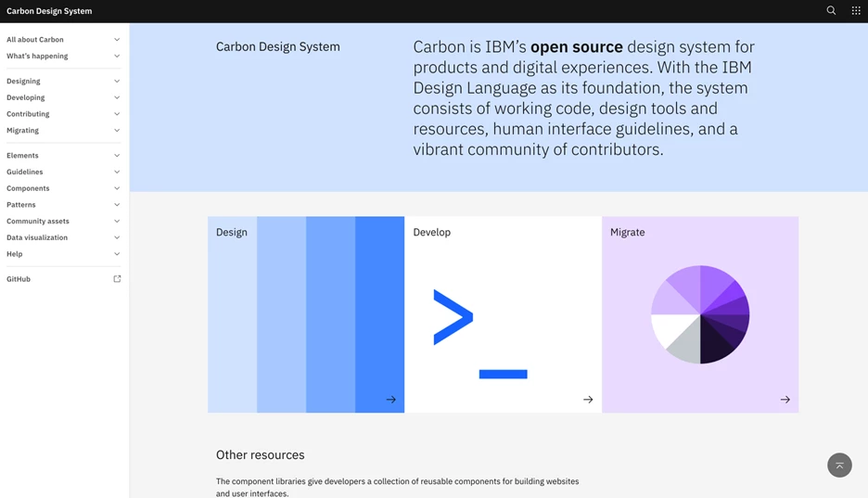
Task: Expand the Help chevron
Action: 117,254
